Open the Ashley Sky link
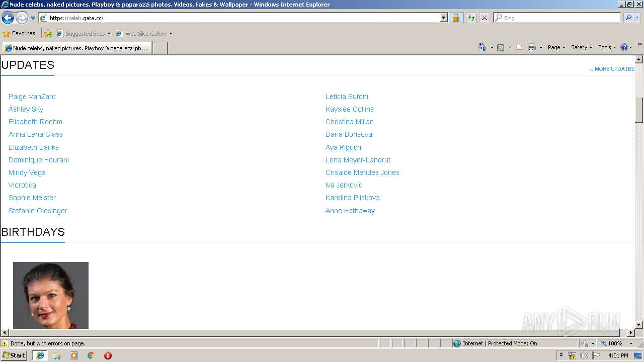This screenshot has height=362, width=644. click(26, 109)
